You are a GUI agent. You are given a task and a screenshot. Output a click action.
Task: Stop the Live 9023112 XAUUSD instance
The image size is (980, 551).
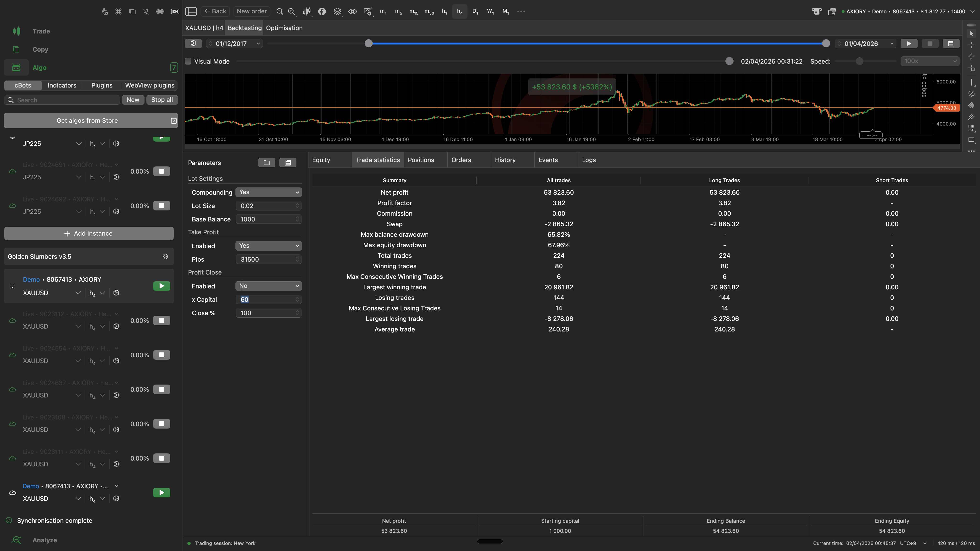click(161, 320)
